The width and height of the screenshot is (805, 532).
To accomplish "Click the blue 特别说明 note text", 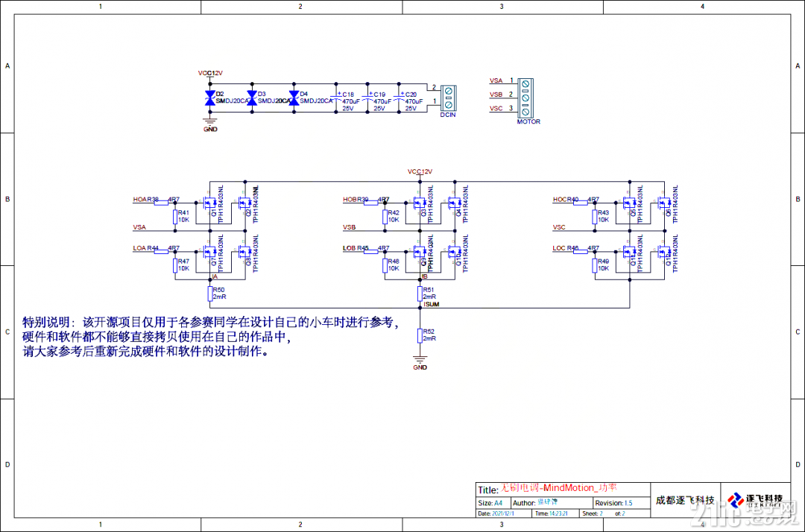I will [210, 337].
